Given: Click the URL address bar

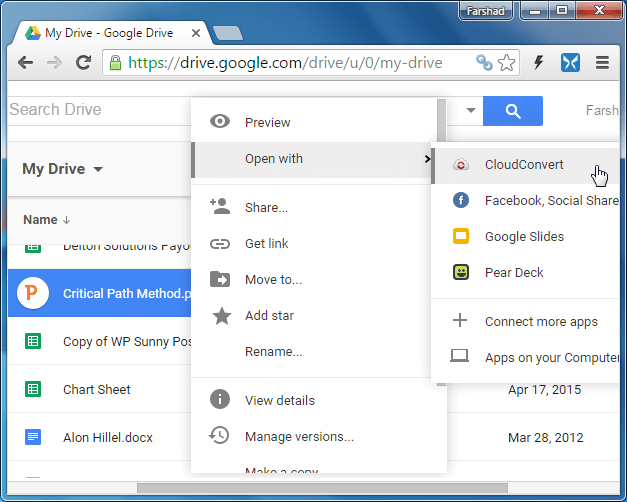Looking at the screenshot, I should click(311, 63).
